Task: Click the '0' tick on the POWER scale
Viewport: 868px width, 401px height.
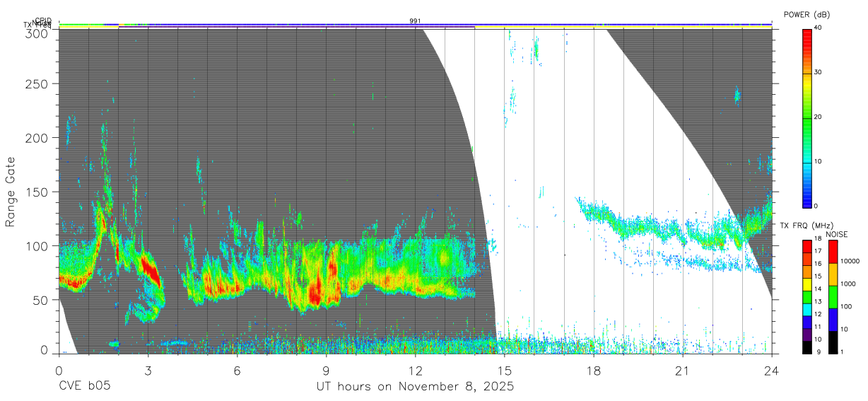Action: click(816, 206)
